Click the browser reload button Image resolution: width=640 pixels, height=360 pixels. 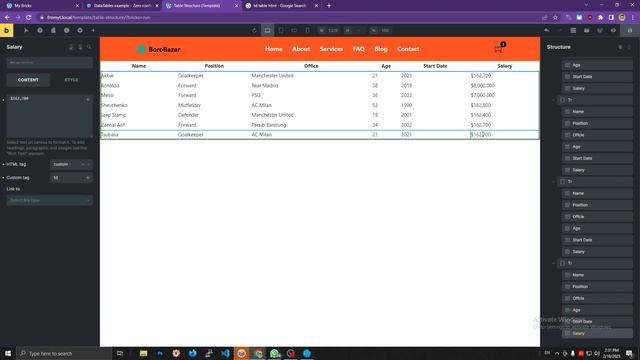tap(29, 18)
